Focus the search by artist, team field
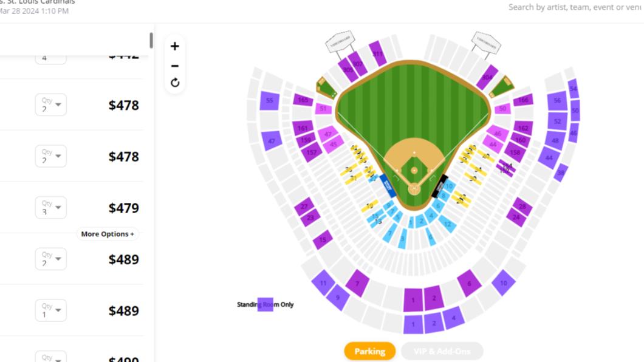 pyautogui.click(x=575, y=7)
